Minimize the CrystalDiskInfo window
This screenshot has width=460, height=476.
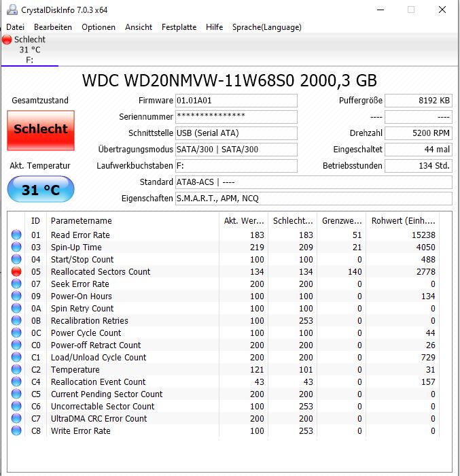(381, 10)
